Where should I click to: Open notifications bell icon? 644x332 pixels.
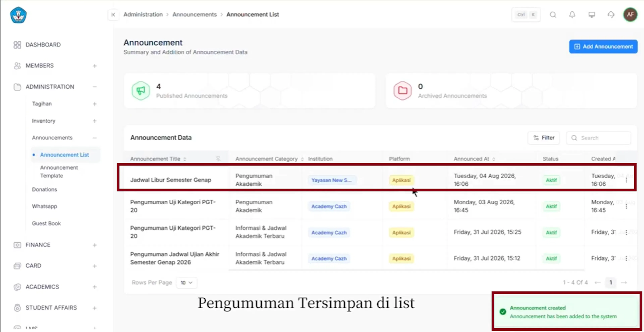click(572, 15)
